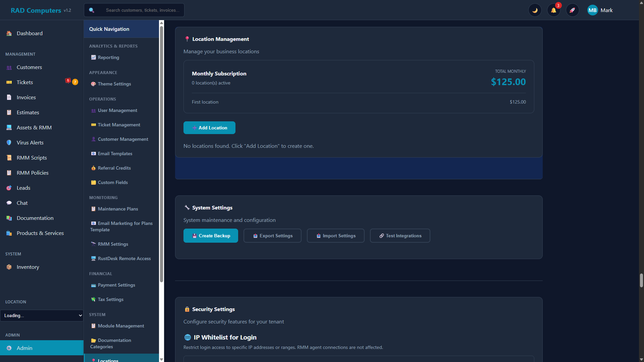Click RustDesk Remote Access entry
The width and height of the screenshot is (644, 362).
124,258
